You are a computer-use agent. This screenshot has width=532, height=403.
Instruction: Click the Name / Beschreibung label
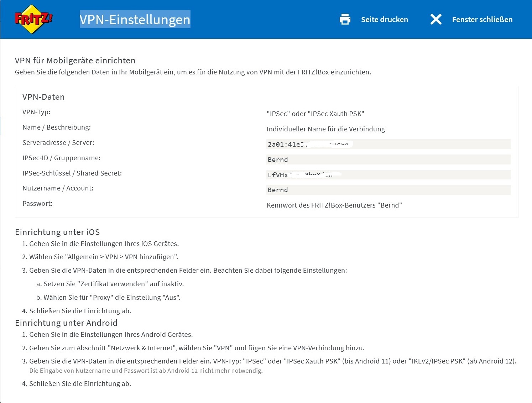tap(57, 127)
